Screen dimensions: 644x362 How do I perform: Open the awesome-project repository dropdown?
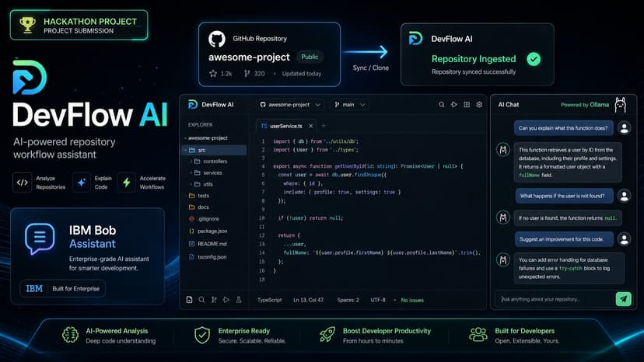pos(290,105)
